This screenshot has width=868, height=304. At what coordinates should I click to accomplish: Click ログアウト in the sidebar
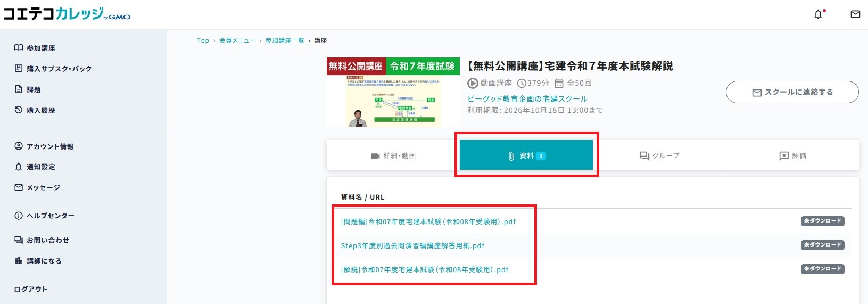tap(30, 289)
